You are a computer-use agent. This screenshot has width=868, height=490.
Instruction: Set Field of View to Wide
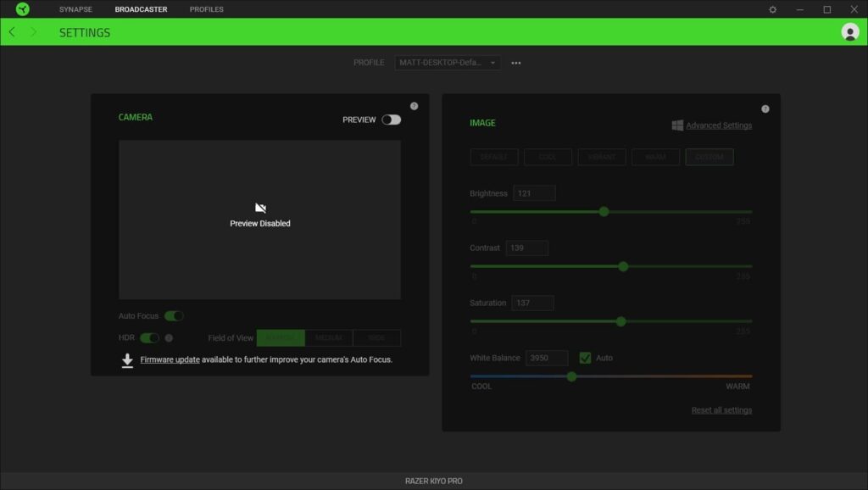click(377, 337)
